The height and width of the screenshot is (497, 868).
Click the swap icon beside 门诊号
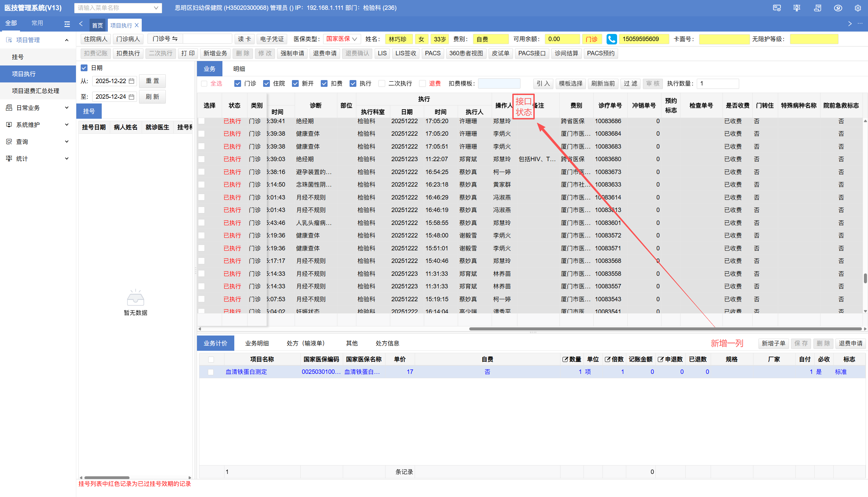tap(175, 39)
